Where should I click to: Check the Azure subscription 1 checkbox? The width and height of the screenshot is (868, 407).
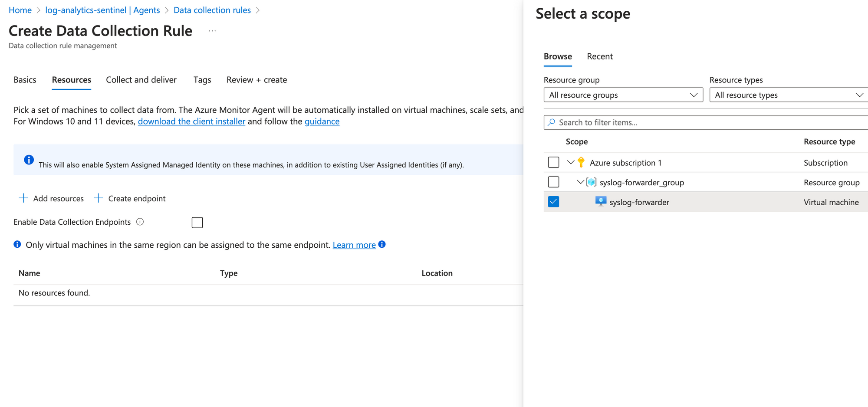pyautogui.click(x=553, y=162)
